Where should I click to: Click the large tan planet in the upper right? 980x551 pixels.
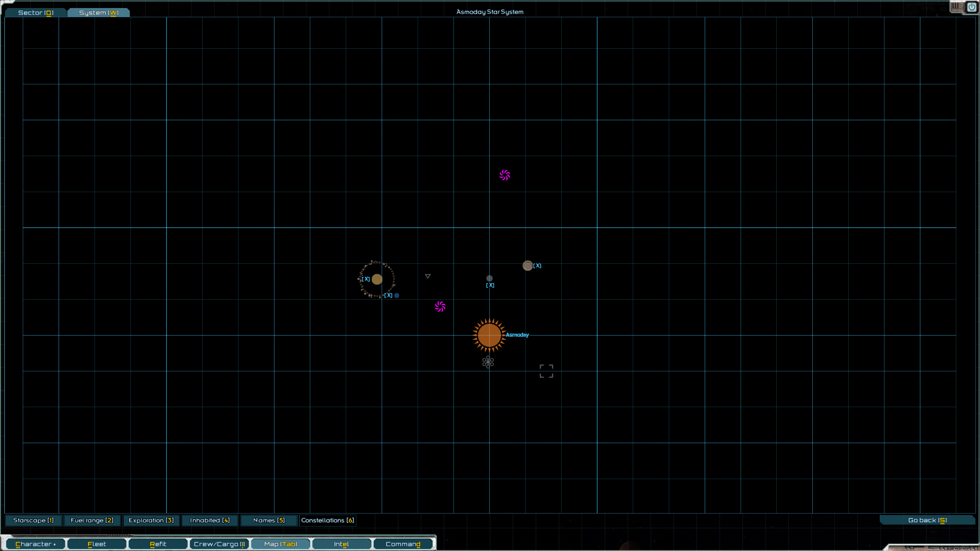(x=528, y=266)
